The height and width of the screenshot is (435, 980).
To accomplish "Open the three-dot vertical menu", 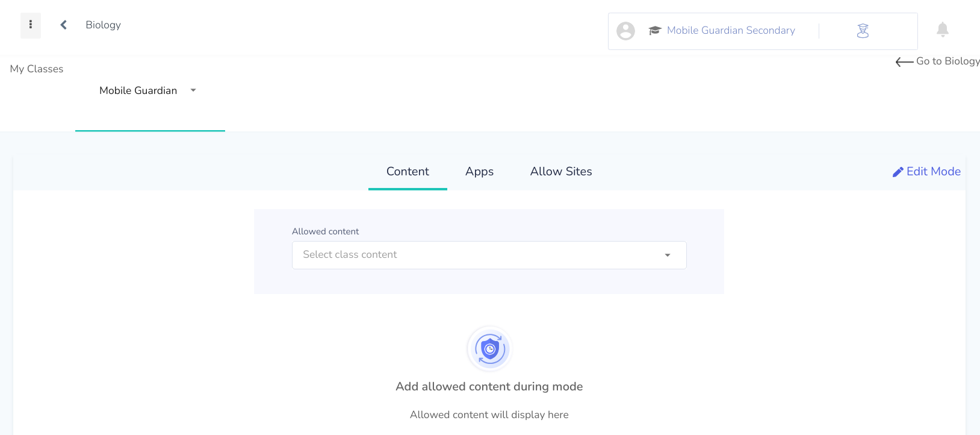I will tap(31, 25).
